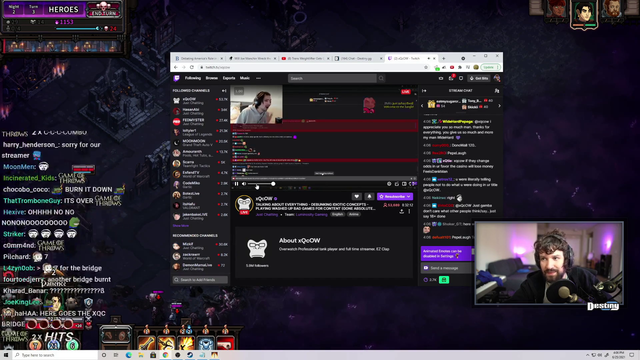Screen dimensions: 640x360
Task: Switch to the YouTube Trans Weightlifter tab
Action: pyautogui.click(x=305, y=58)
